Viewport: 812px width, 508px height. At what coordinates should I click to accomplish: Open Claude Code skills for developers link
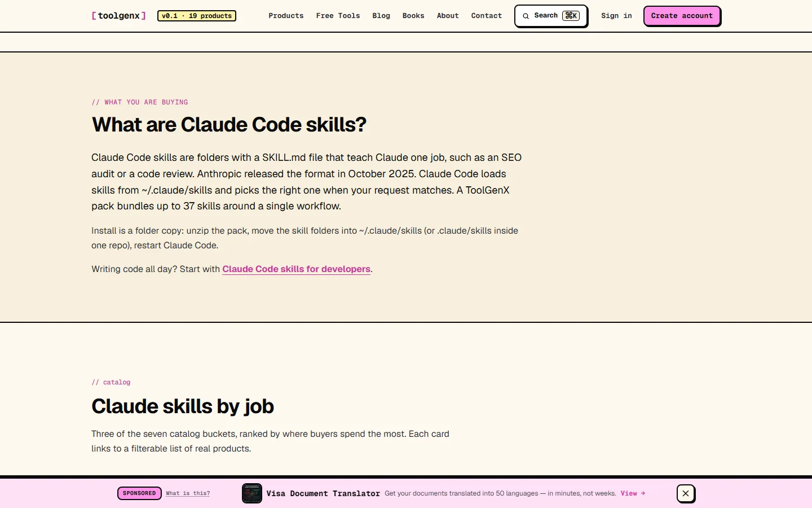[296, 269]
